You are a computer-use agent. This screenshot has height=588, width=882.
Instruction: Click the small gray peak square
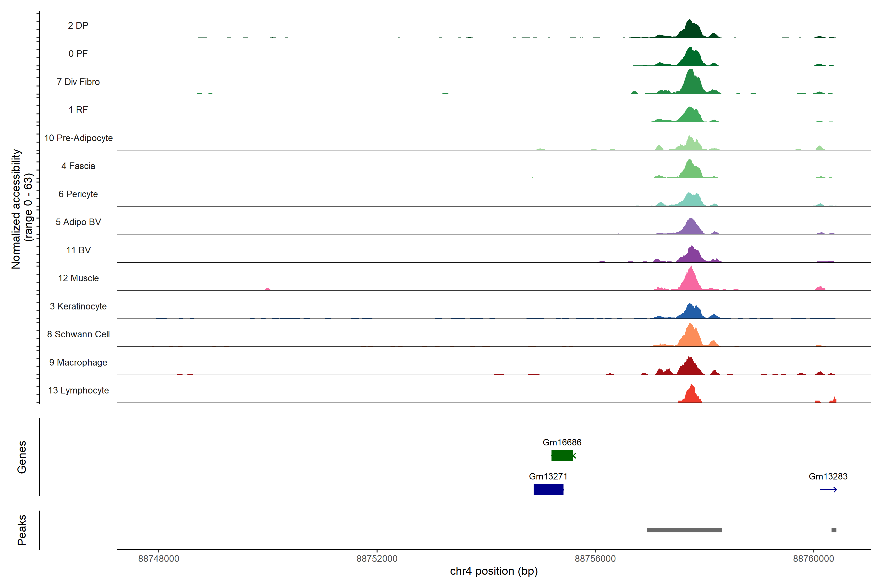[x=834, y=530]
